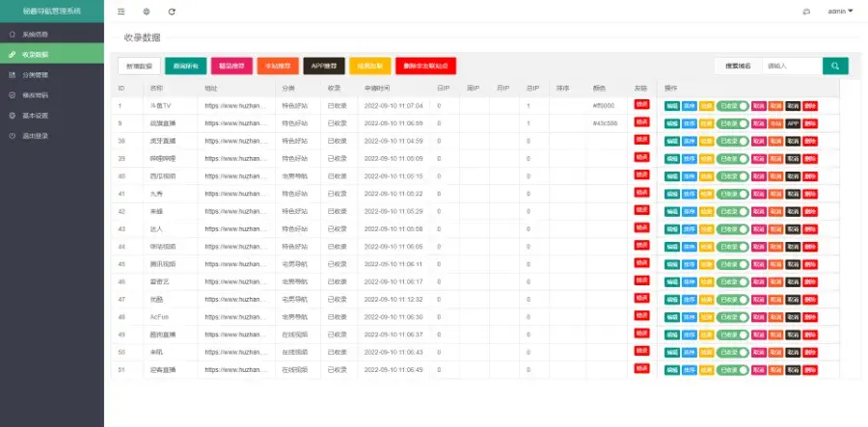The height and width of the screenshot is (427, 868).
Task: Toggle the 已收录 switch for AcFun row
Action: click(x=732, y=317)
